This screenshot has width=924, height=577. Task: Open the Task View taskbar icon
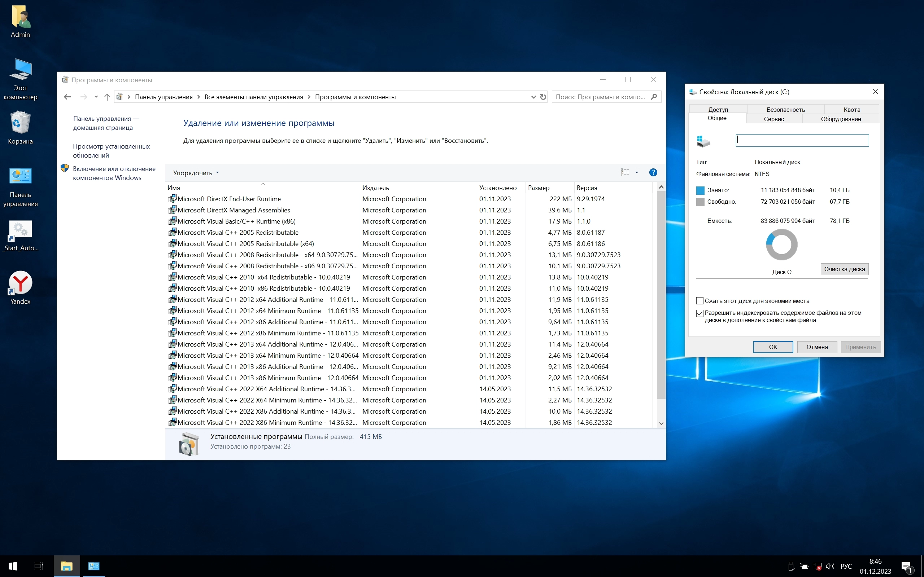pyautogui.click(x=39, y=566)
